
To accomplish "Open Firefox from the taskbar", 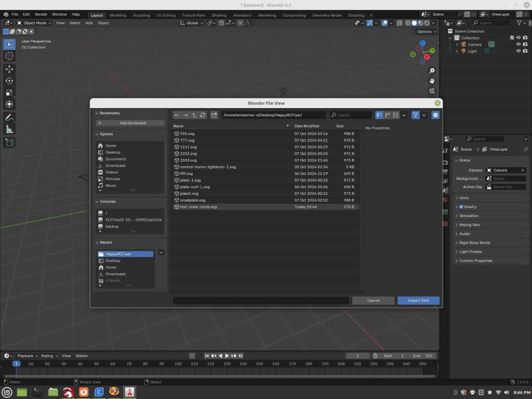I will pos(84,392).
